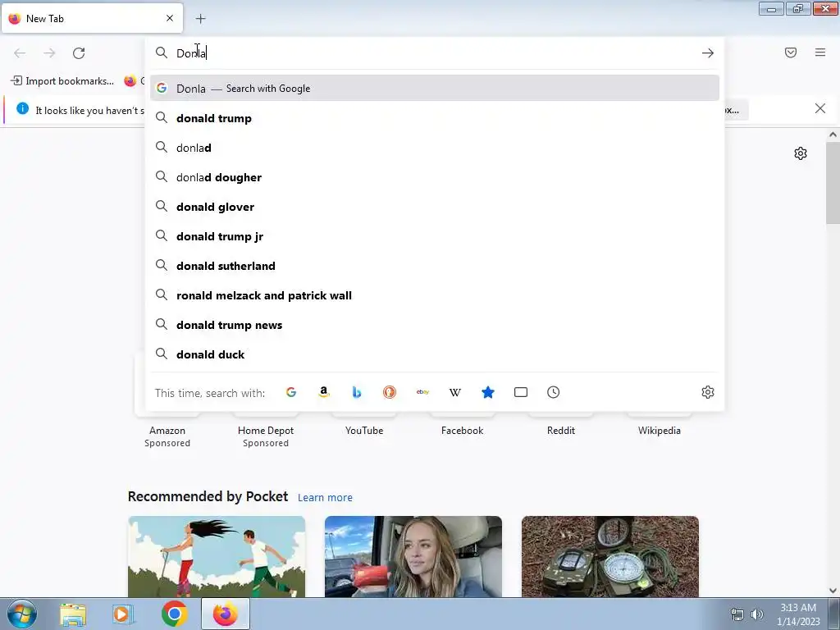Click the scrollbar down arrow
The height and width of the screenshot is (630, 840).
(x=833, y=591)
